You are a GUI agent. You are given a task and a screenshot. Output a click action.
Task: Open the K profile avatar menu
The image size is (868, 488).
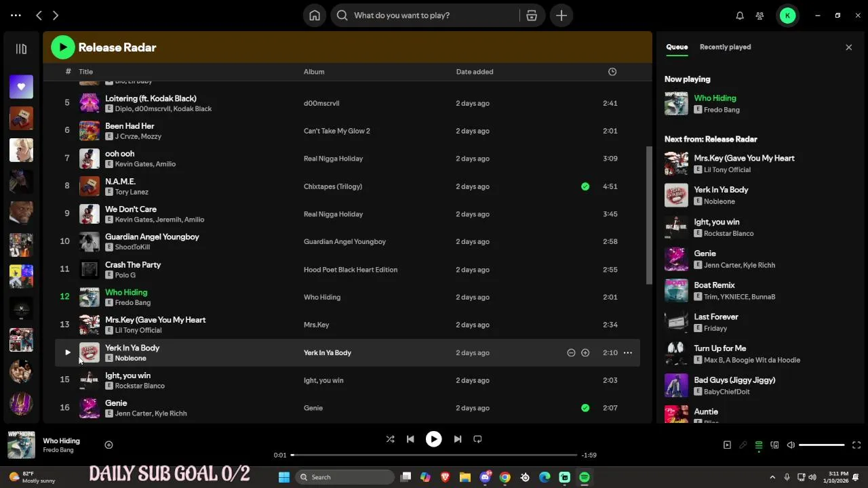coord(787,16)
